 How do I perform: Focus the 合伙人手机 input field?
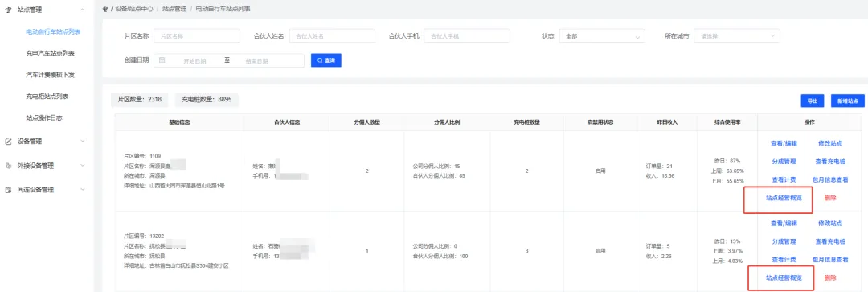click(467, 36)
